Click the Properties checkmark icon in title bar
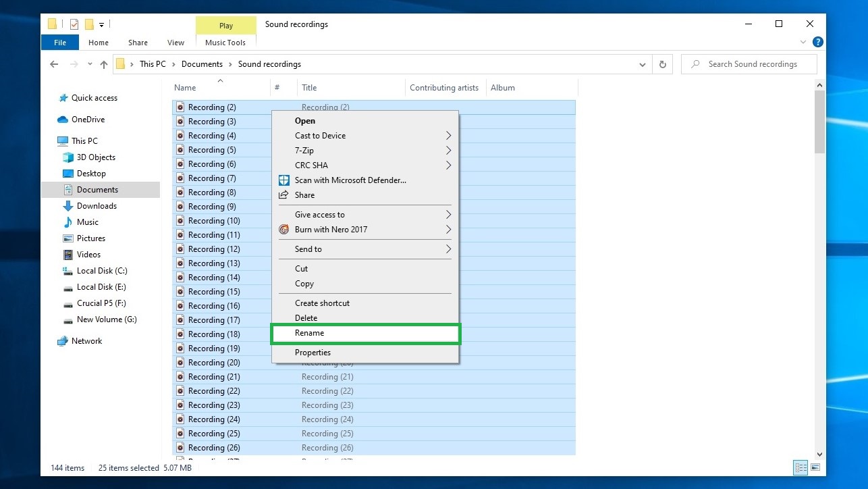The height and width of the screenshot is (489, 868). 74,24
